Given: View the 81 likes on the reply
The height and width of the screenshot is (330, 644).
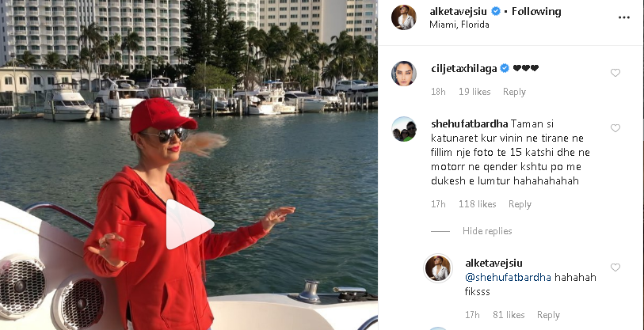Looking at the screenshot, I should [509, 315].
